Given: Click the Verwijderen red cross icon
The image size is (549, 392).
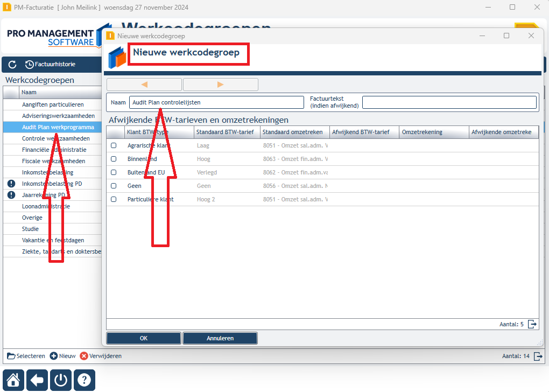Looking at the screenshot, I should coord(83,356).
